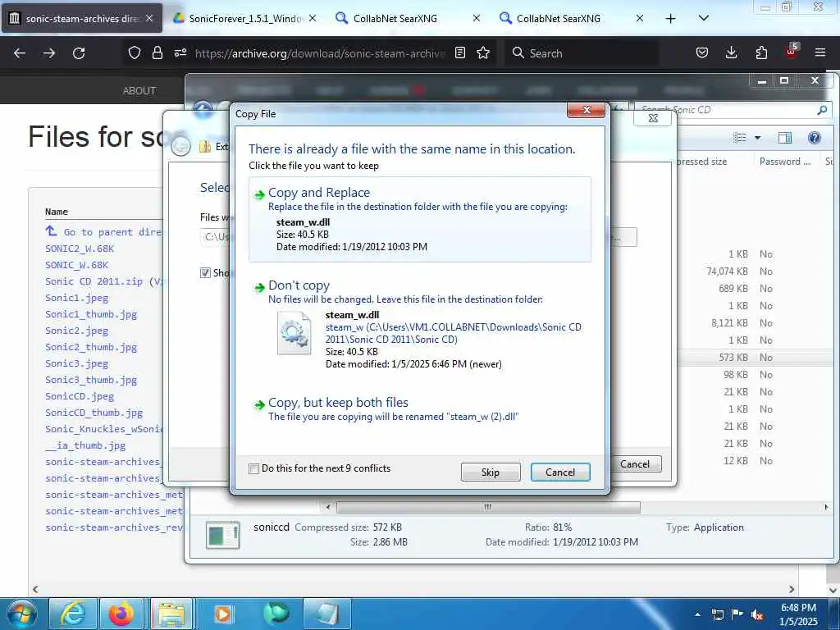Image resolution: width=840 pixels, height=630 pixels.
Task: Open Firefox tracking protection shield
Action: [135, 53]
